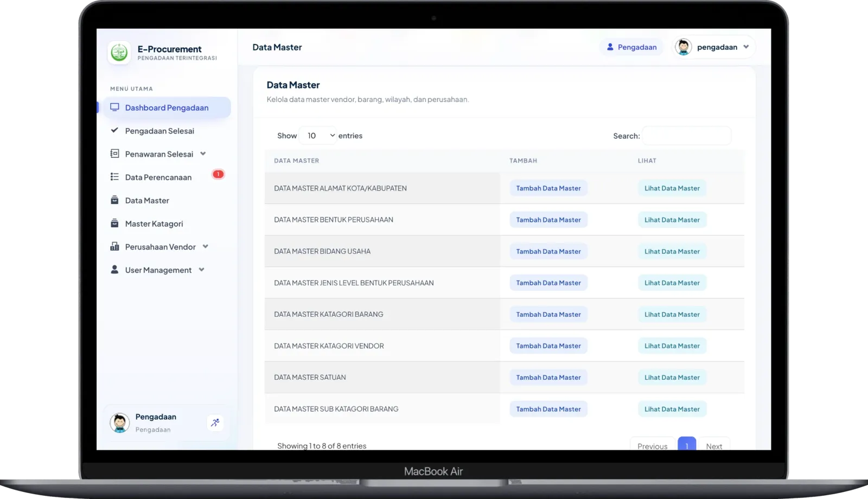Click Lihat Data Master for Sub Katagori Barang
The width and height of the screenshot is (868, 499).
click(672, 409)
